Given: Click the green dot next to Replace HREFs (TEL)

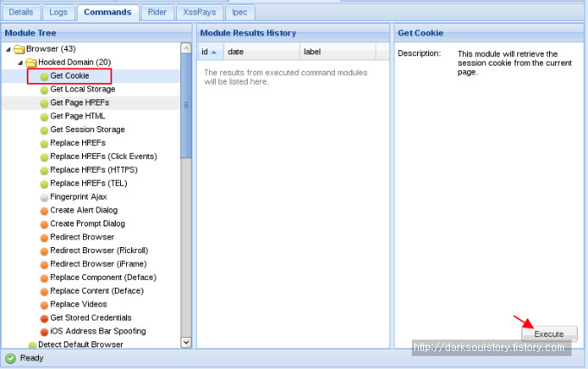Looking at the screenshot, I should (x=44, y=184).
